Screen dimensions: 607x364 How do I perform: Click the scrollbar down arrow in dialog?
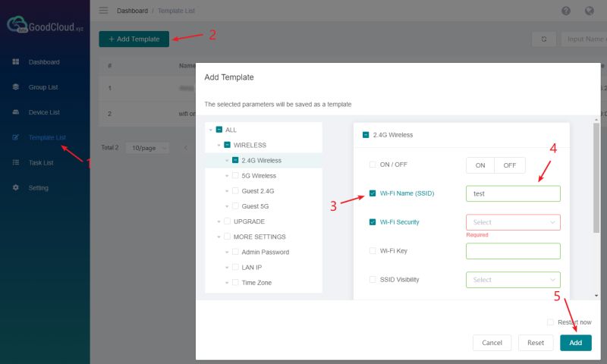pyautogui.click(x=596, y=296)
